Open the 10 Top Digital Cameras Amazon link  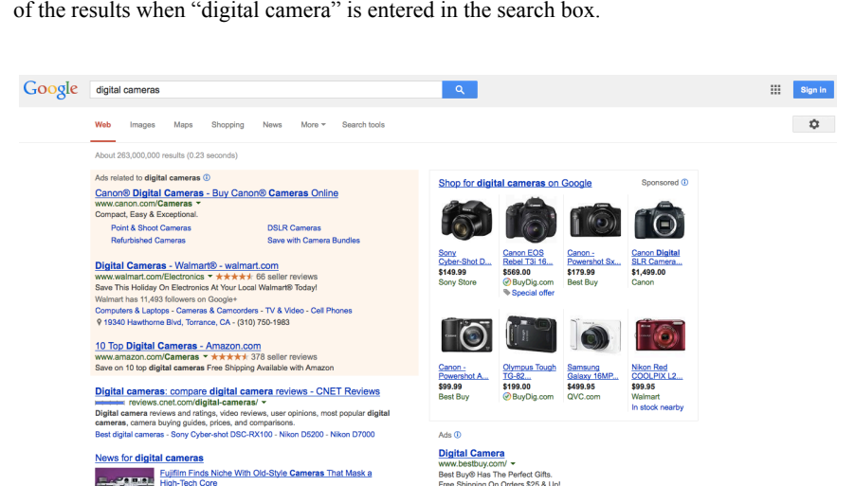click(178, 346)
